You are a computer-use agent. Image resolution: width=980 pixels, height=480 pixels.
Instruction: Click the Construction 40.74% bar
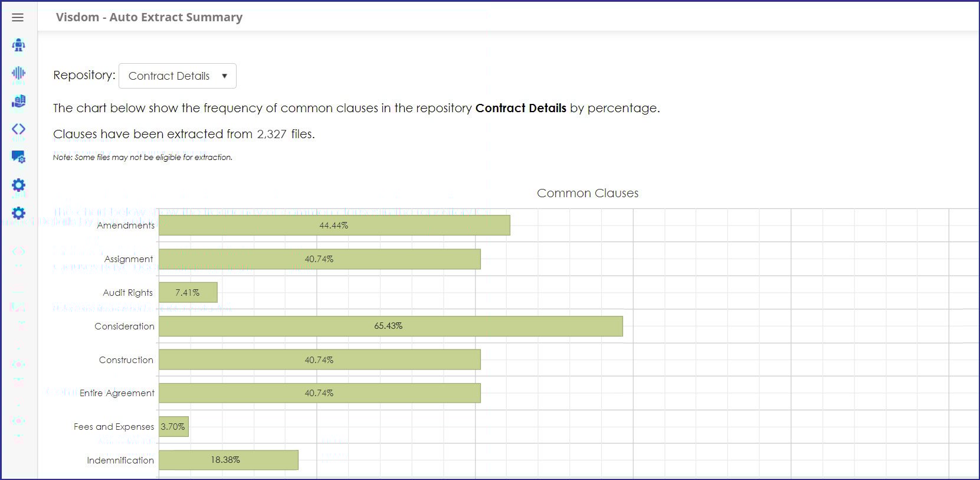pos(319,360)
